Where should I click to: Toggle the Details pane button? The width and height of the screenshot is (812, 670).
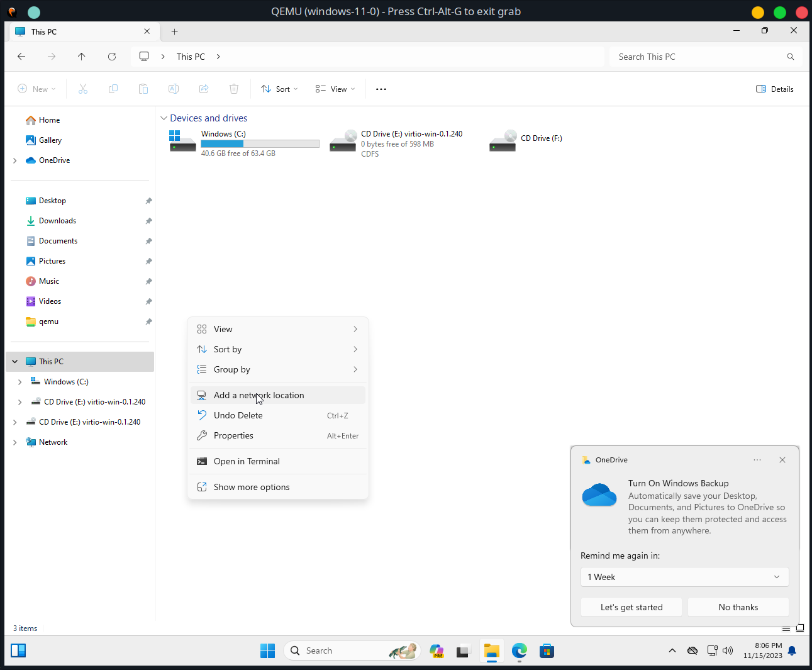(x=775, y=89)
